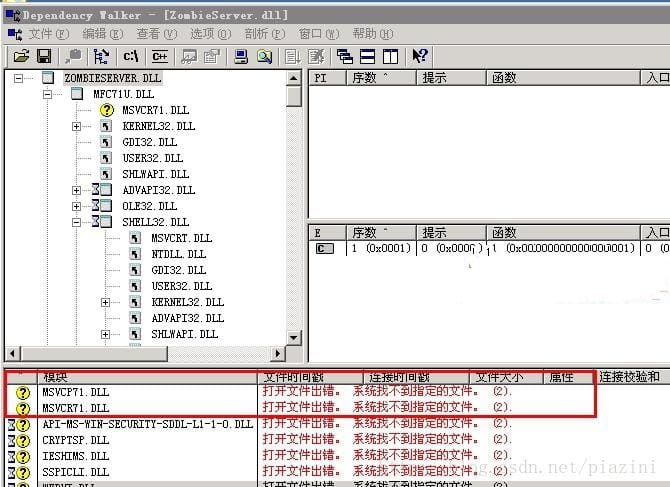Screen dimensions: 670x487
Task: Click the 模块 column header in module list
Action: point(148,377)
